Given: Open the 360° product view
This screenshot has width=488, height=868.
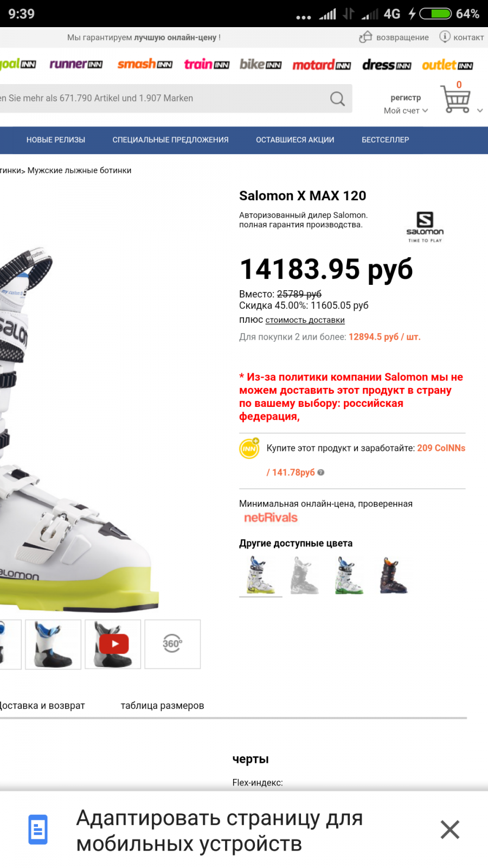Looking at the screenshot, I should 172,644.
